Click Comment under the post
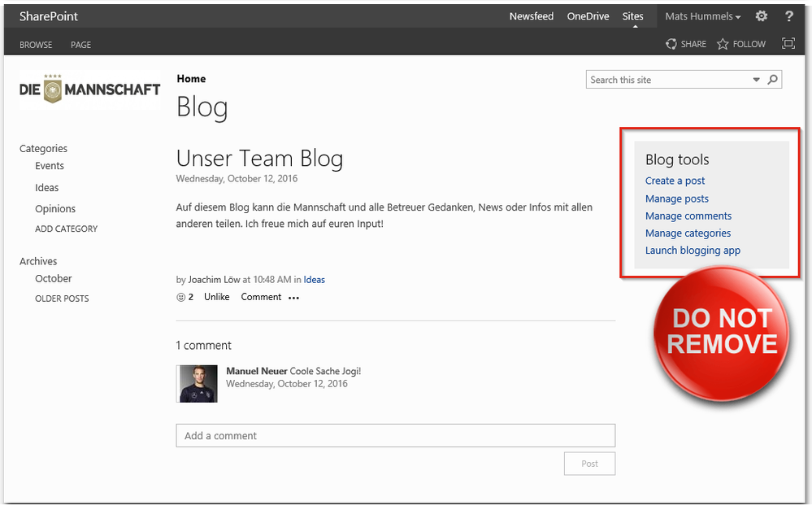The image size is (812, 510). (261, 297)
